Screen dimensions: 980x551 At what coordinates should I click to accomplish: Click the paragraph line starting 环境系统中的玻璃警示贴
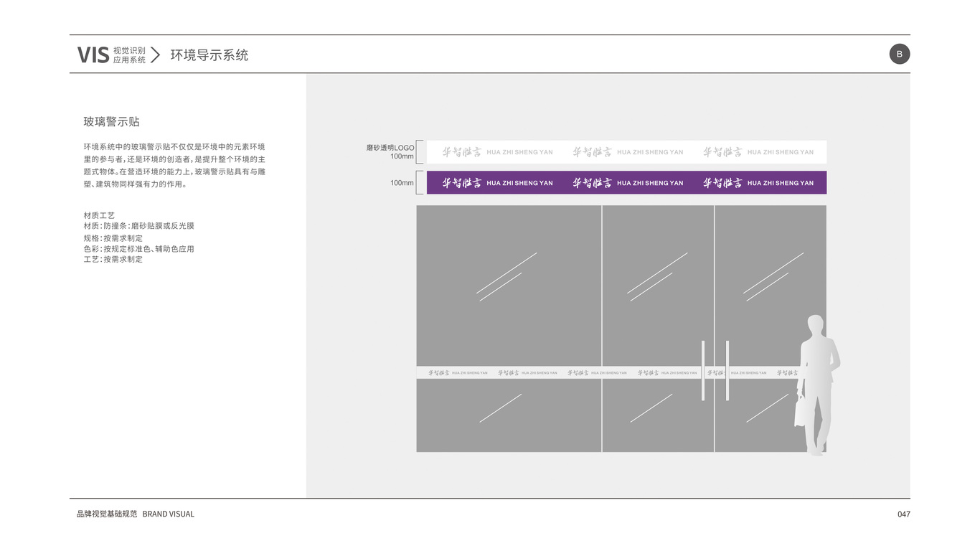(174, 146)
